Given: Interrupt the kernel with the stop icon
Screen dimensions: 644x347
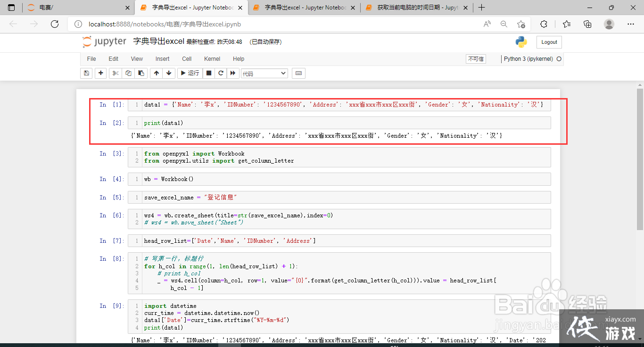Looking at the screenshot, I should coord(209,73).
